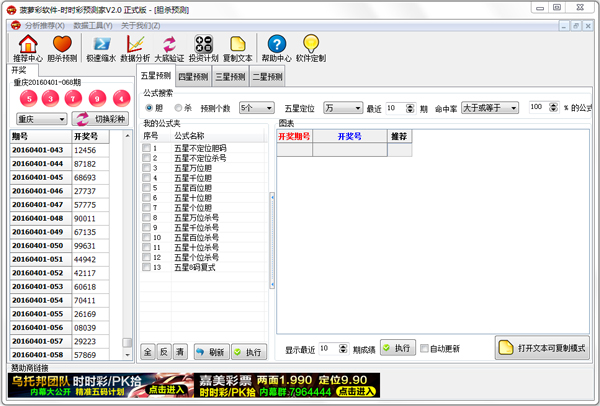Enable the 自动更新 checkbox
This screenshot has height=406, width=600.
point(424,348)
